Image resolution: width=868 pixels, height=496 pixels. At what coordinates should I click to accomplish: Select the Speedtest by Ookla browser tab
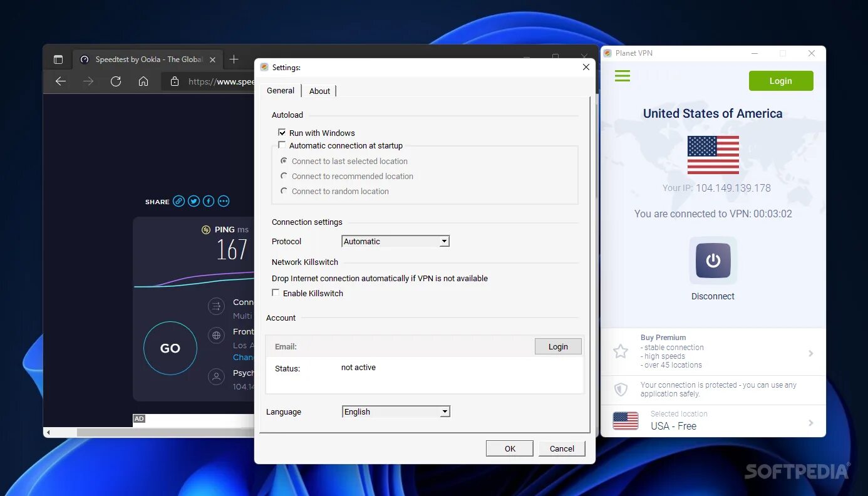(x=148, y=59)
